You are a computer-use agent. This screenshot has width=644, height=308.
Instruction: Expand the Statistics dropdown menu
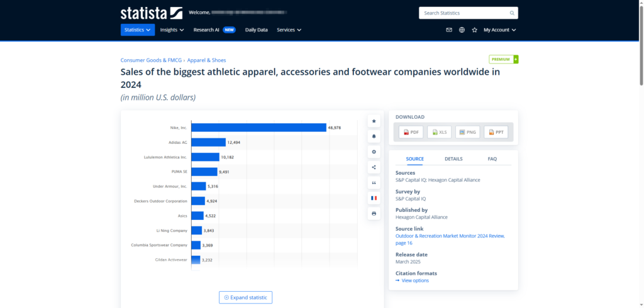[137, 30]
